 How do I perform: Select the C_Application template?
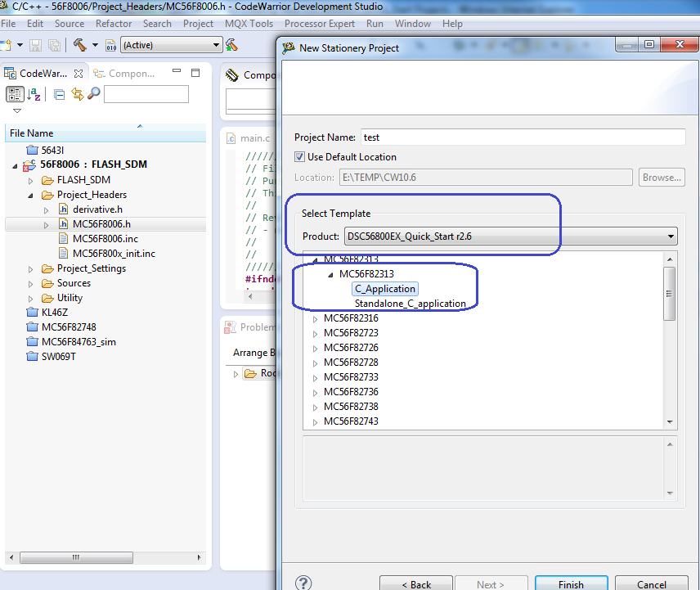pos(385,289)
